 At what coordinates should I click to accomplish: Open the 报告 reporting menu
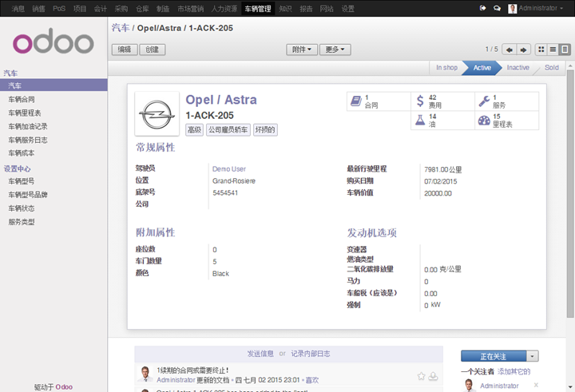tap(306, 9)
